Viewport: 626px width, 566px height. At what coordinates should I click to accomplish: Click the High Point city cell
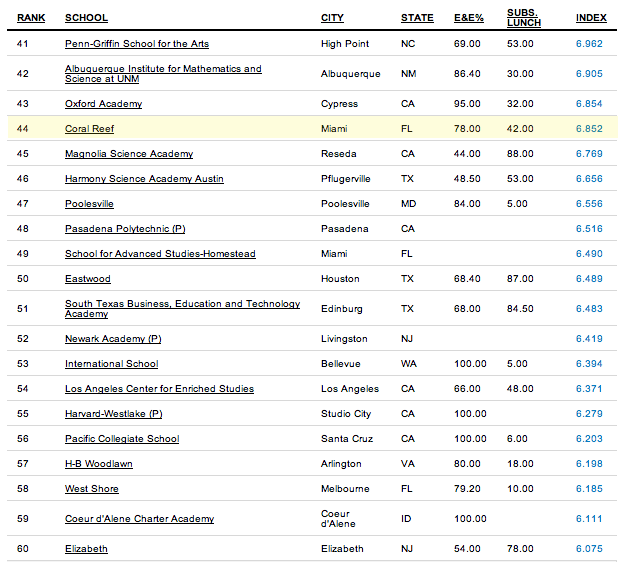[345, 44]
